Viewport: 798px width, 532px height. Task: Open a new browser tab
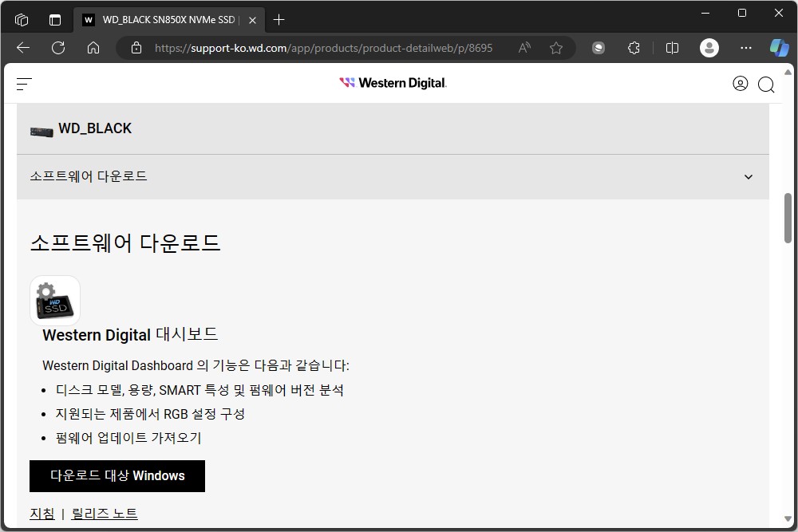tap(279, 20)
